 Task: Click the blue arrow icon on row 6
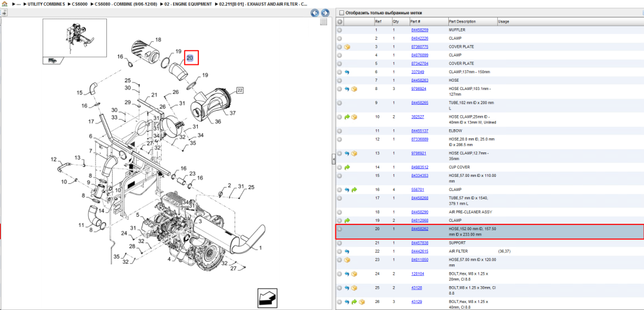(x=347, y=72)
